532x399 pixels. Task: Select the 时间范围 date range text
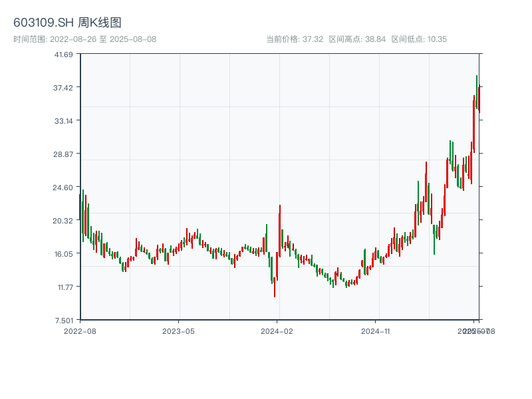click(x=84, y=39)
